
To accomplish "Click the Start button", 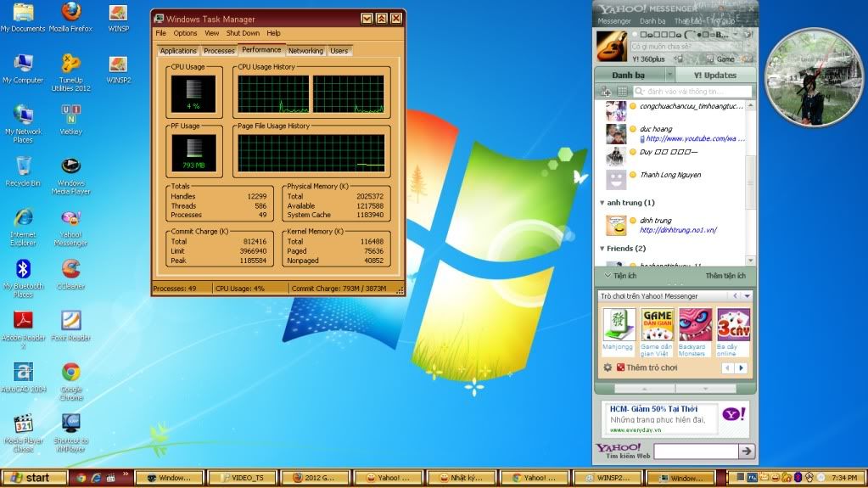I will tap(34, 478).
